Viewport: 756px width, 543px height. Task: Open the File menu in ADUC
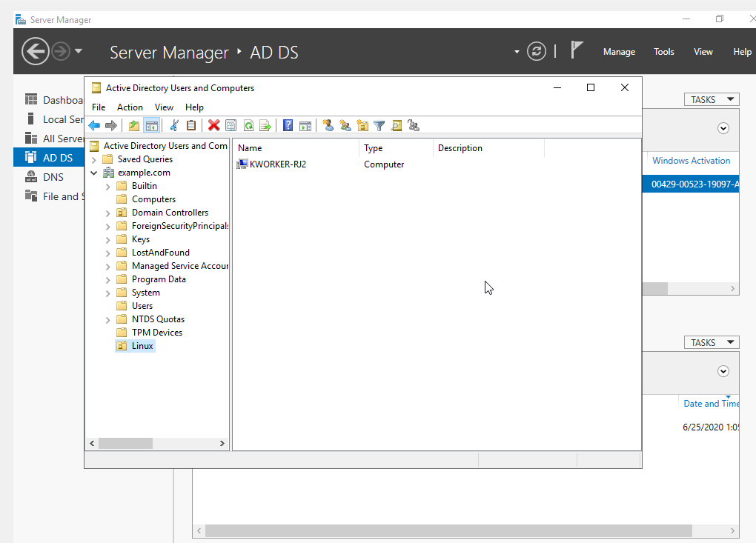pyautogui.click(x=99, y=107)
